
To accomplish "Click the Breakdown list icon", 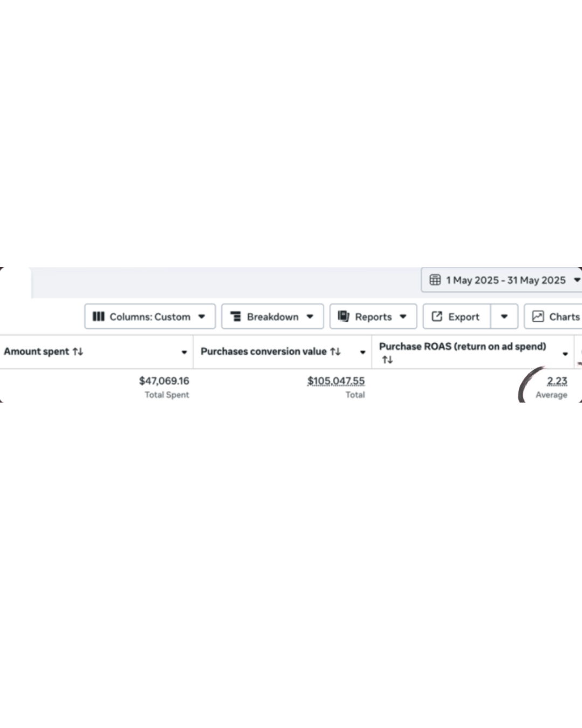I will point(235,317).
